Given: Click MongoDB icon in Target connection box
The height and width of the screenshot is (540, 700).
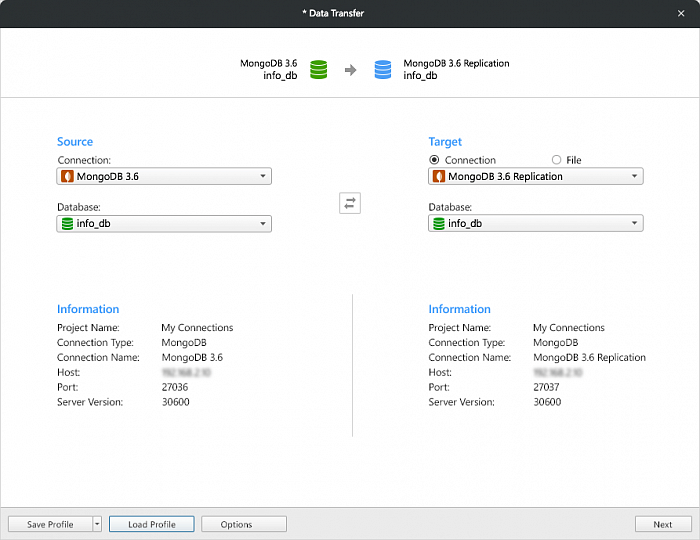Looking at the screenshot, I should point(439,176).
